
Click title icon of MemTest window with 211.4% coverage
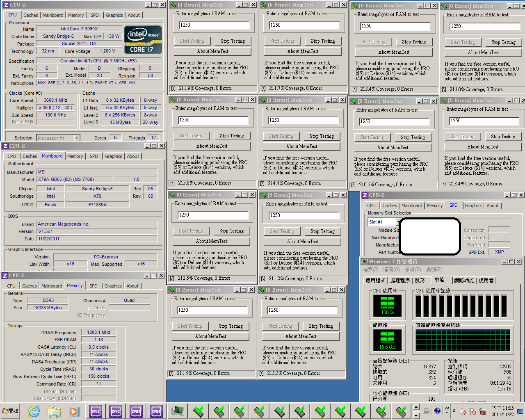click(171, 290)
